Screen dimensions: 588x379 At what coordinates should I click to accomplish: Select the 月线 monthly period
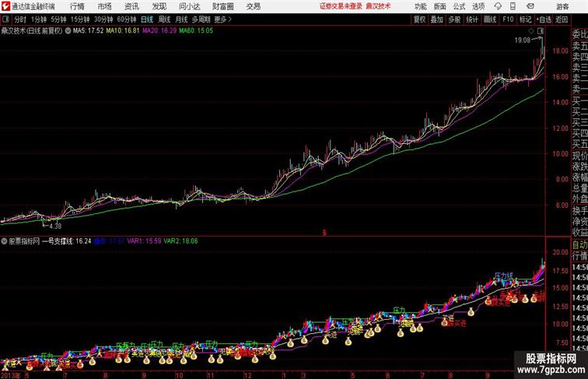pyautogui.click(x=181, y=19)
